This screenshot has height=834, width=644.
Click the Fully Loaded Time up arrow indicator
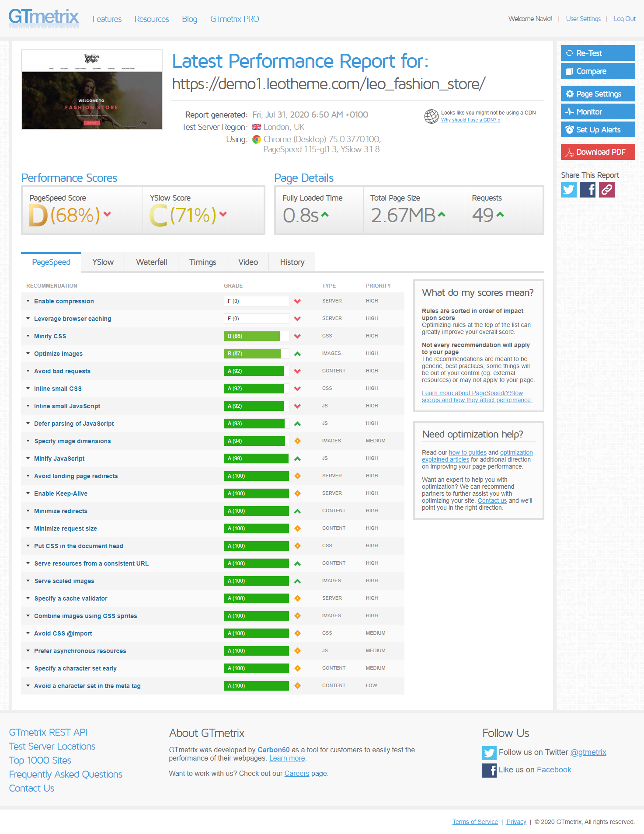point(325,214)
